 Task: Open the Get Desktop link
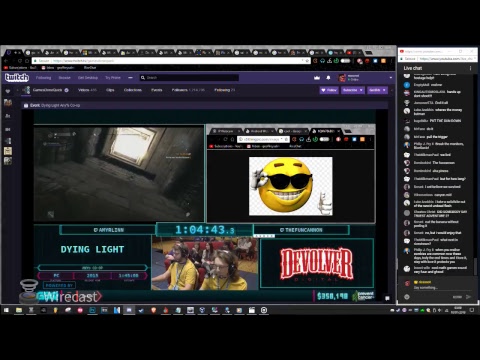tap(88, 78)
